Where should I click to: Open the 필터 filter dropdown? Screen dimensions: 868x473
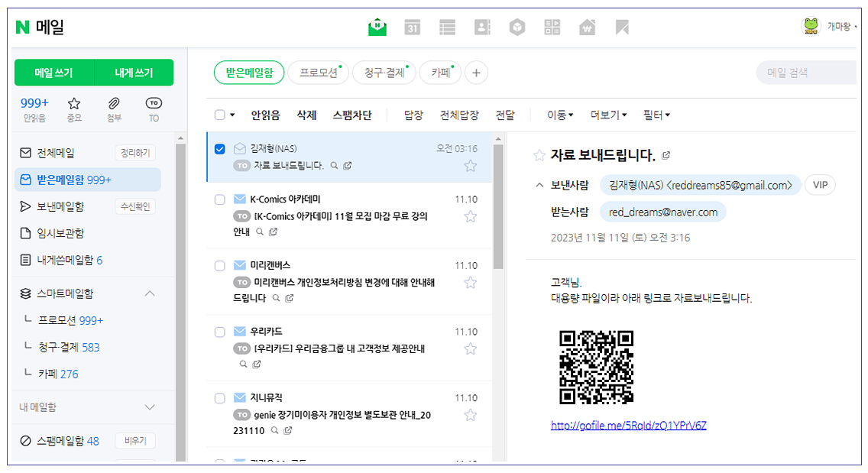(x=656, y=115)
